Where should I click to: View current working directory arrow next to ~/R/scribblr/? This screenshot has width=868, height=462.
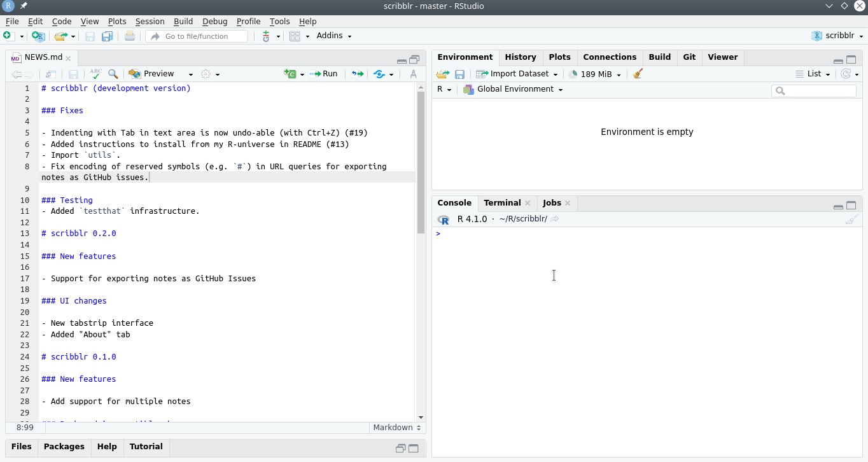coord(555,219)
